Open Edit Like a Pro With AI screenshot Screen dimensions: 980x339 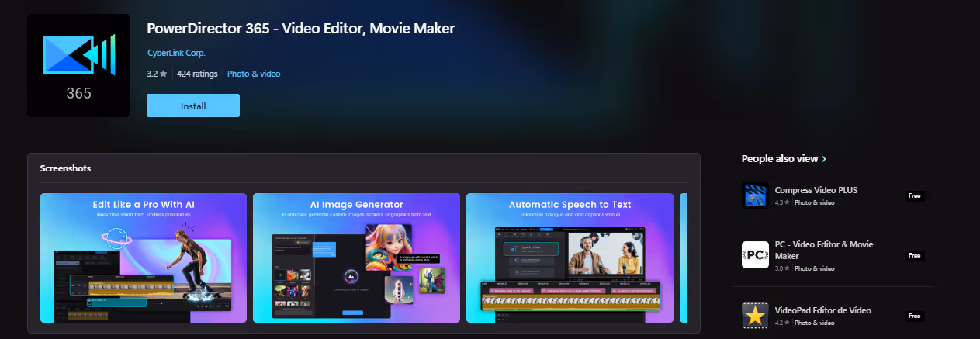pyautogui.click(x=144, y=258)
